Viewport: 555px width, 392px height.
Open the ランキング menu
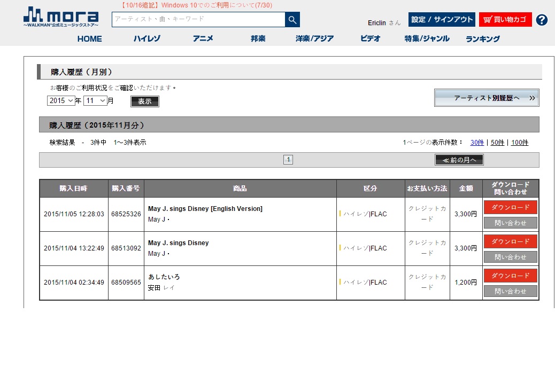[483, 39]
